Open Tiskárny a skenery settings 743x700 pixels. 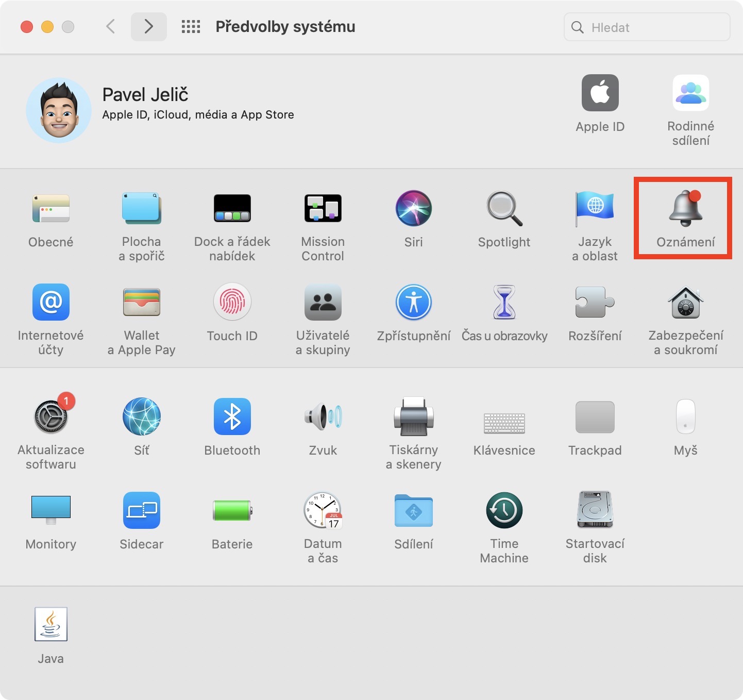click(x=414, y=416)
